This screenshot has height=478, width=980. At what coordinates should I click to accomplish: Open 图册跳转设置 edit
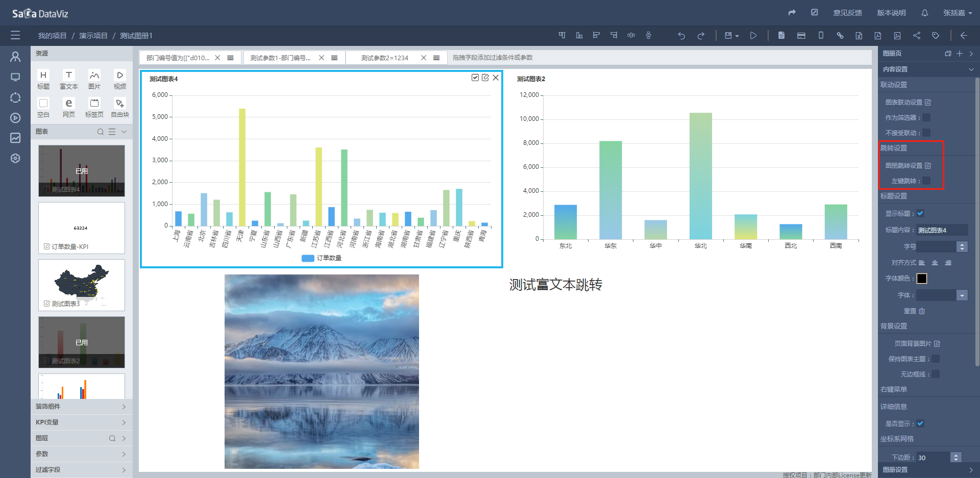(x=927, y=165)
